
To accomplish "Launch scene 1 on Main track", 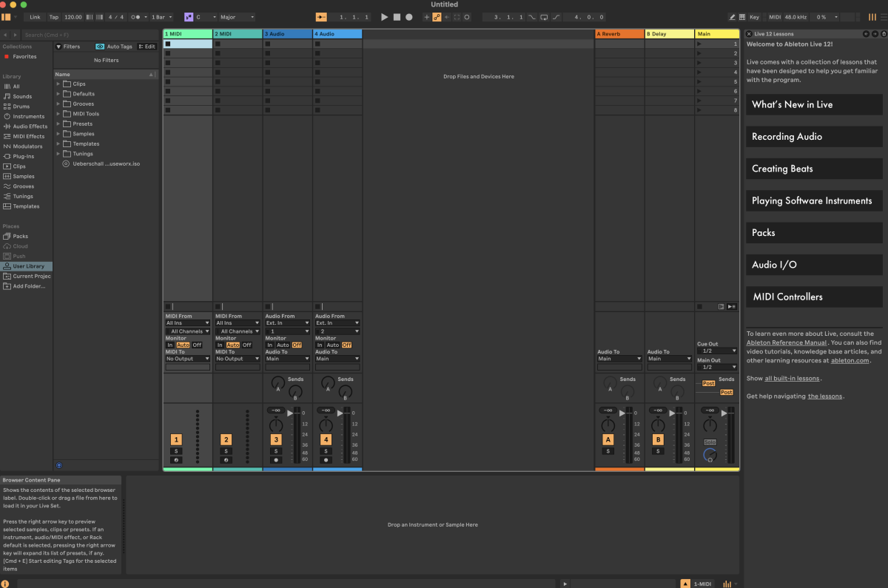I will [699, 44].
